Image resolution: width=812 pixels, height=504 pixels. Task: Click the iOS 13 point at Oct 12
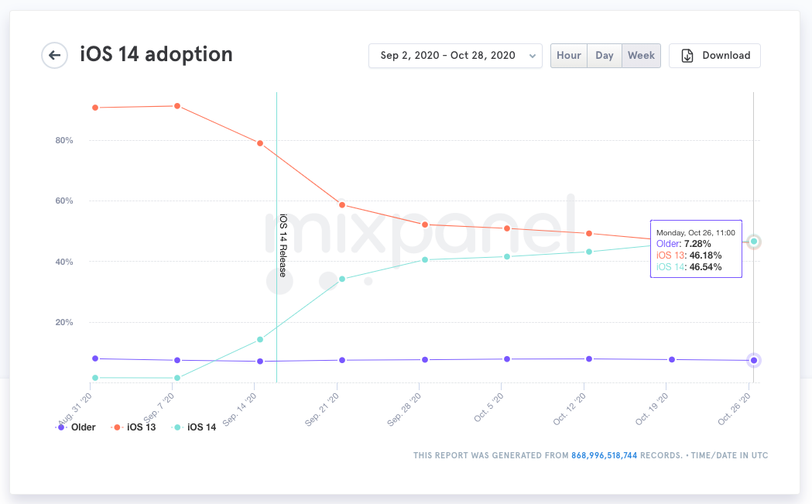click(589, 233)
